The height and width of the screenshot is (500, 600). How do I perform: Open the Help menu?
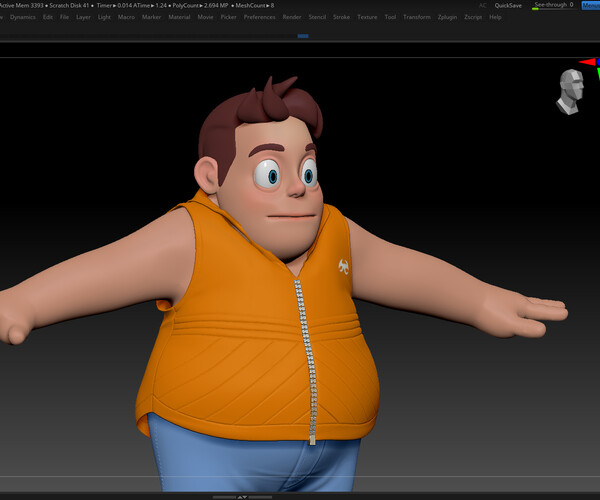point(495,17)
